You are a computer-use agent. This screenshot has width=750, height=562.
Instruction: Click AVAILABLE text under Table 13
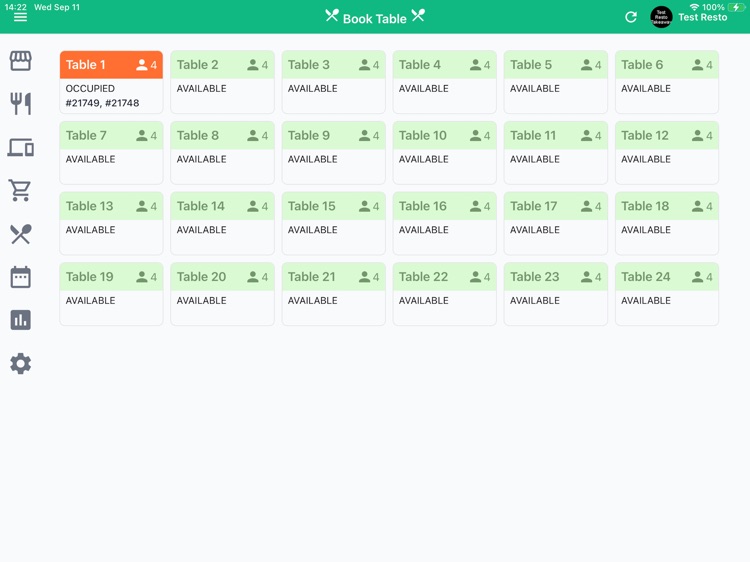[x=90, y=230]
